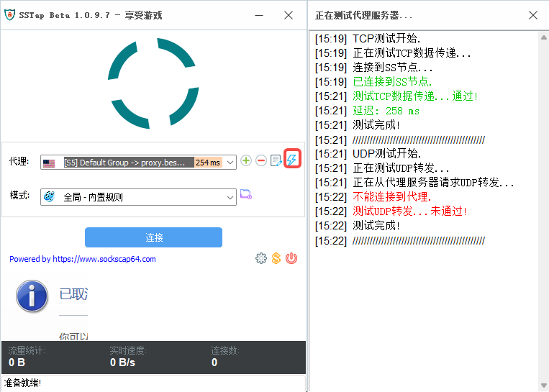
Task: Click the green line '已连接到SS节点.'
Action: (392, 82)
